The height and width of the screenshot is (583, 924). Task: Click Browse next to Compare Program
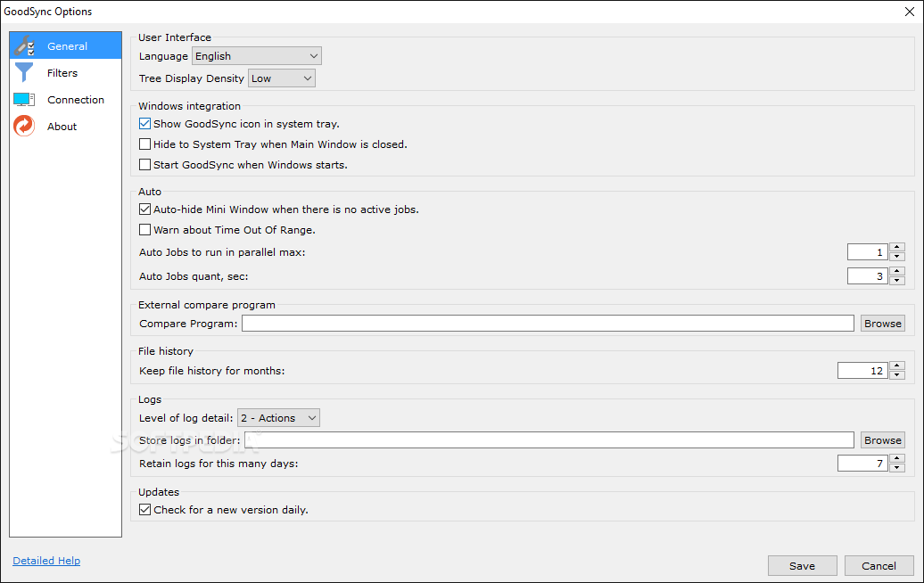883,324
